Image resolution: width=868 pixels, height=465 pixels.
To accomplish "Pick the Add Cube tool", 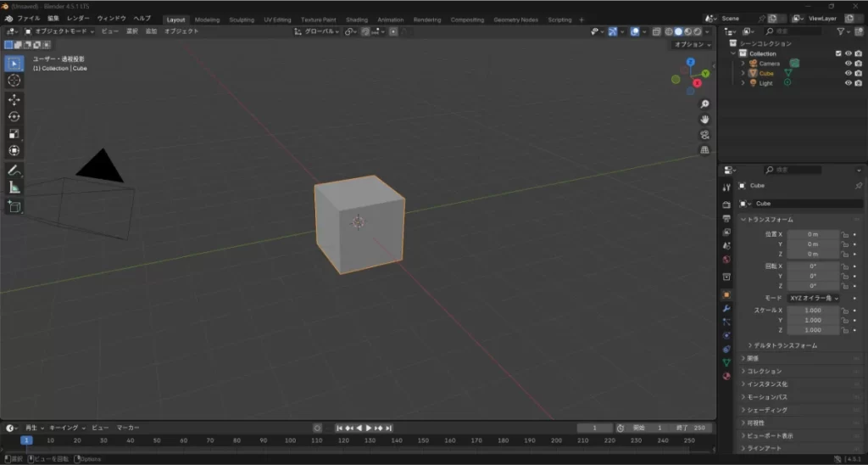I will 14,206.
